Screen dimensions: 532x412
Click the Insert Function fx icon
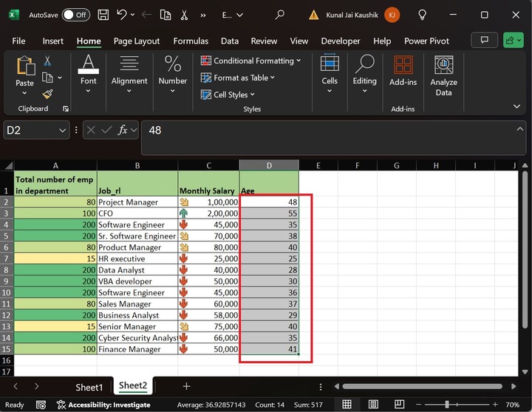pos(123,130)
